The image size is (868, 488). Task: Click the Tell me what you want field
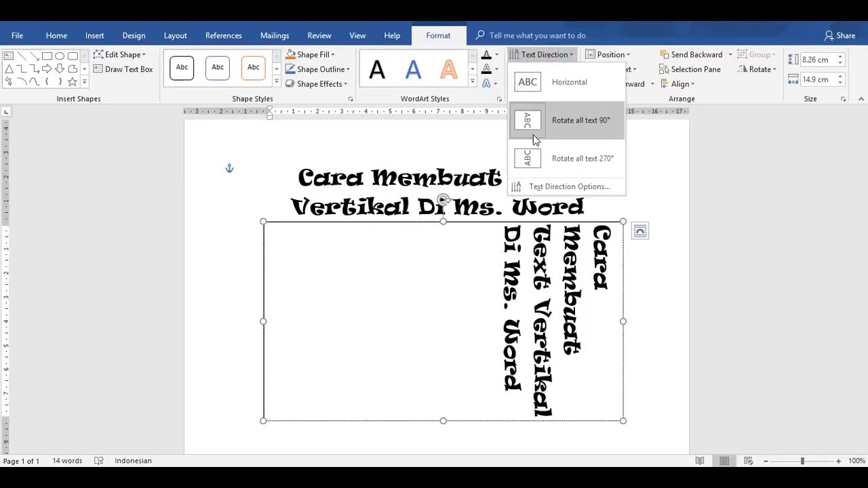coord(537,35)
